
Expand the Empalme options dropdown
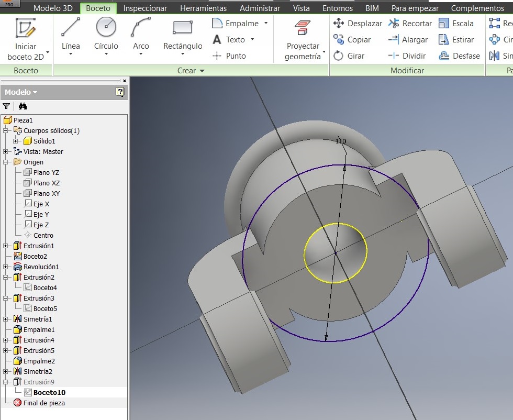(x=266, y=23)
